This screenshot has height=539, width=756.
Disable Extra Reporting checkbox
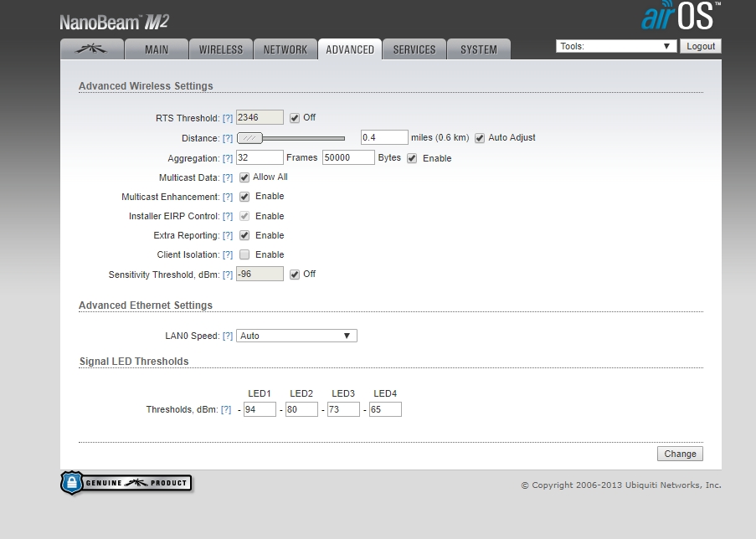244,235
